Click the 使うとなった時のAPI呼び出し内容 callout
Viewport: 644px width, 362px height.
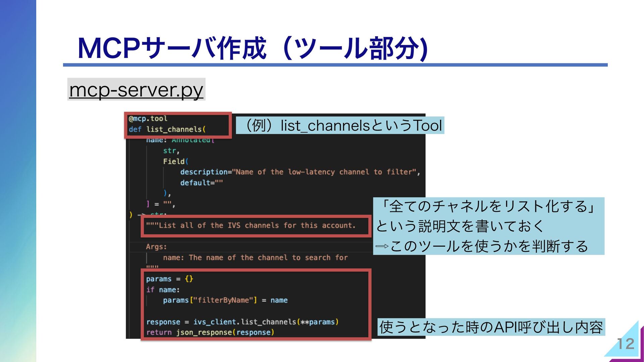pyautogui.click(x=491, y=327)
